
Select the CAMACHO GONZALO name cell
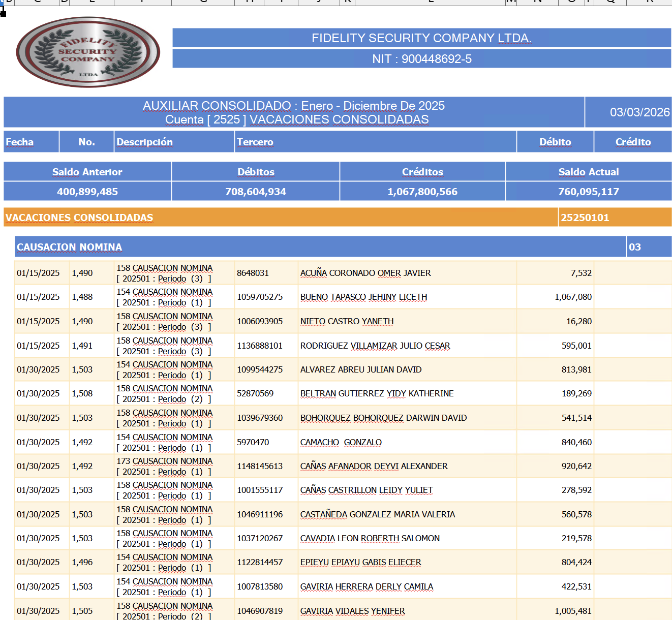[407, 442]
